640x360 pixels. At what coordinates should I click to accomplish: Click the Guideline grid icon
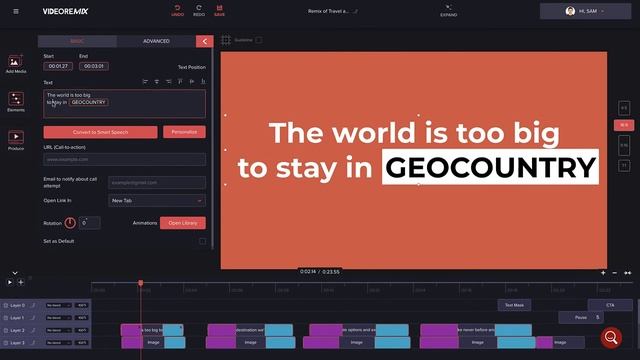[226, 40]
